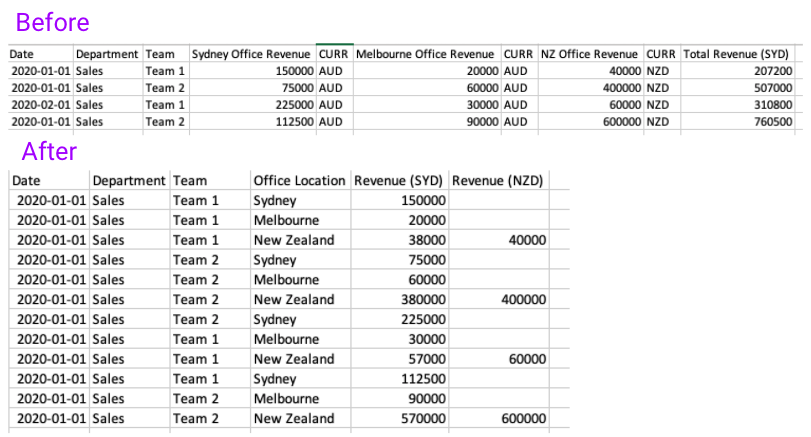
Task: Click the purple "After" heading
Action: pos(49,151)
